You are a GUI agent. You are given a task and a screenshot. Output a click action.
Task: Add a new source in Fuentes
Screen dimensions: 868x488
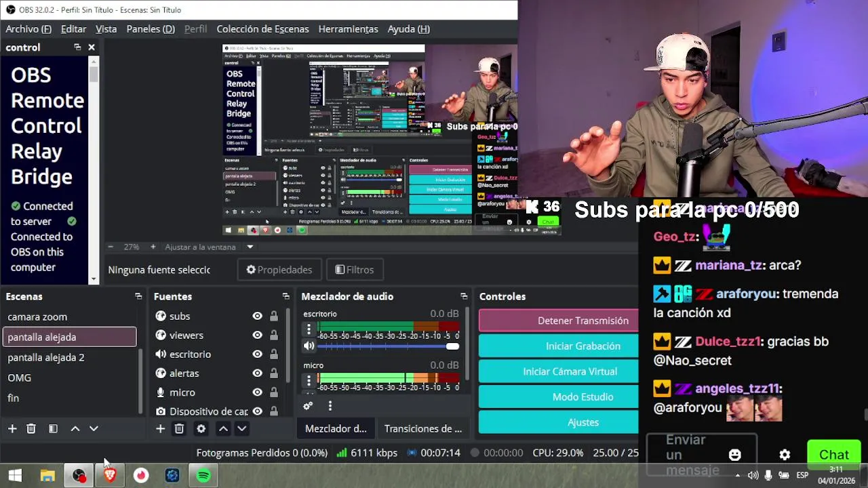coord(160,428)
